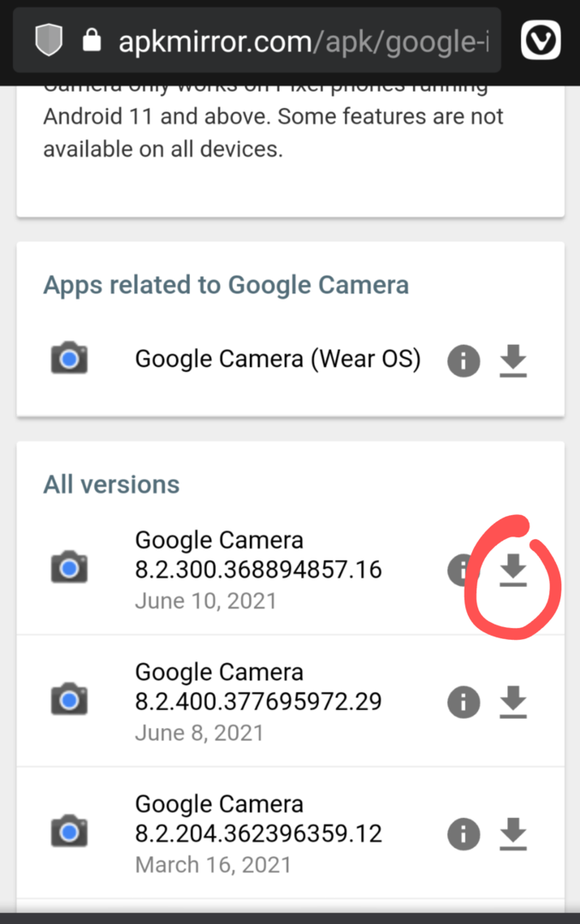Open the shield tracker blocker icon
The height and width of the screenshot is (924, 580).
click(49, 40)
